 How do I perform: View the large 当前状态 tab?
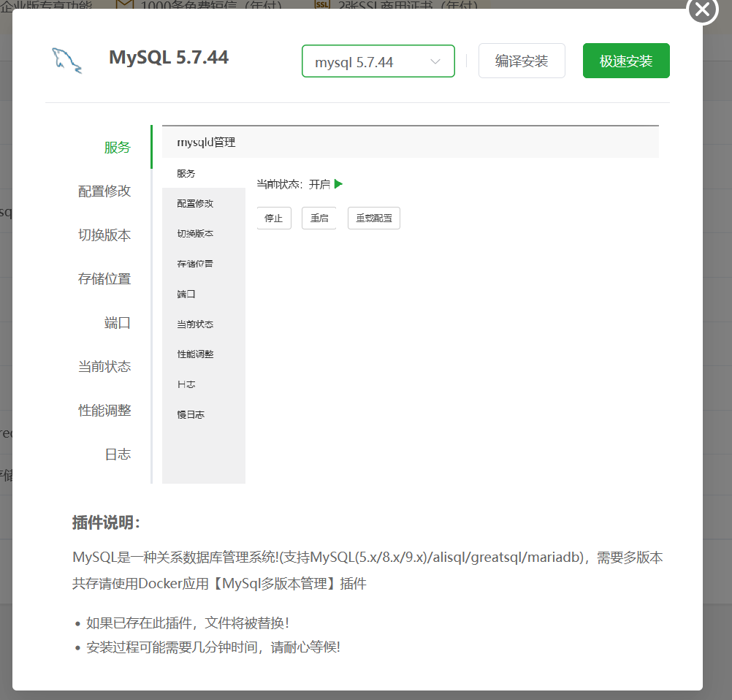pos(104,367)
